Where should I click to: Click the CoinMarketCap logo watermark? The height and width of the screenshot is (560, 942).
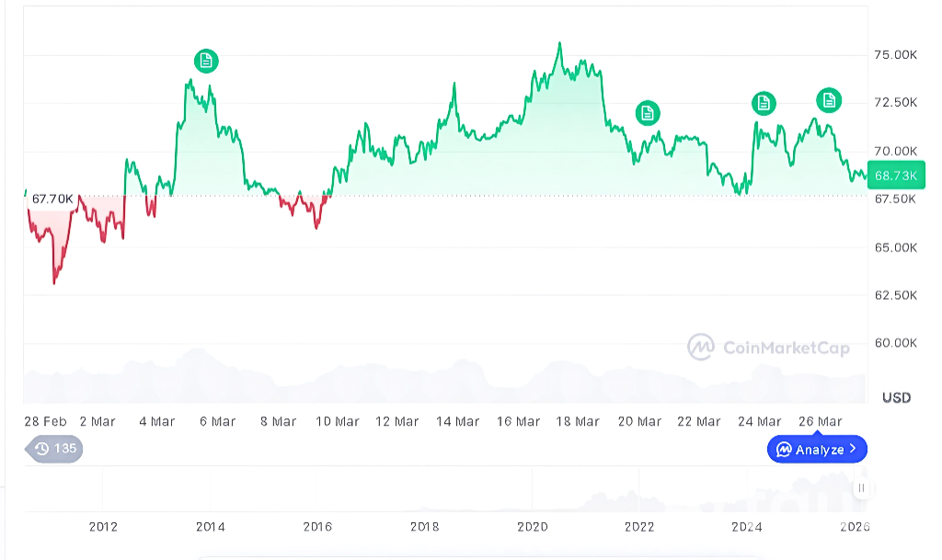coord(701,347)
